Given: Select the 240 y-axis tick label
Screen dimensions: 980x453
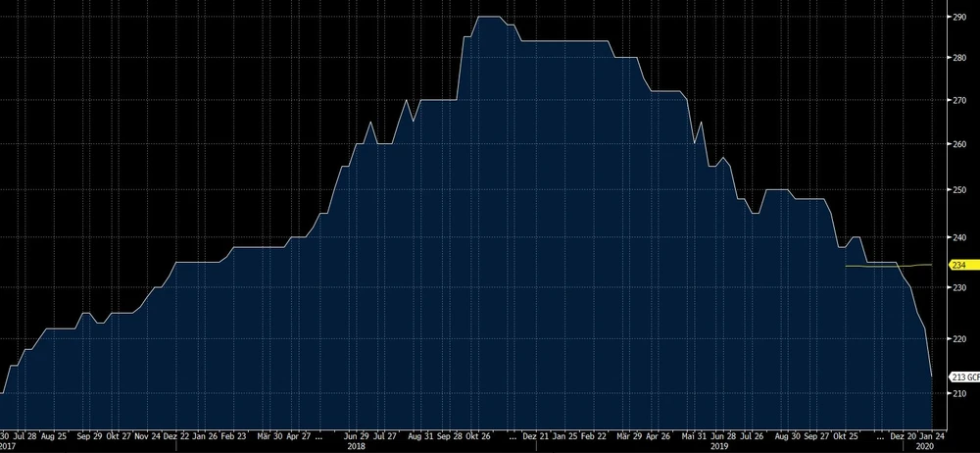Looking at the screenshot, I should [958, 237].
